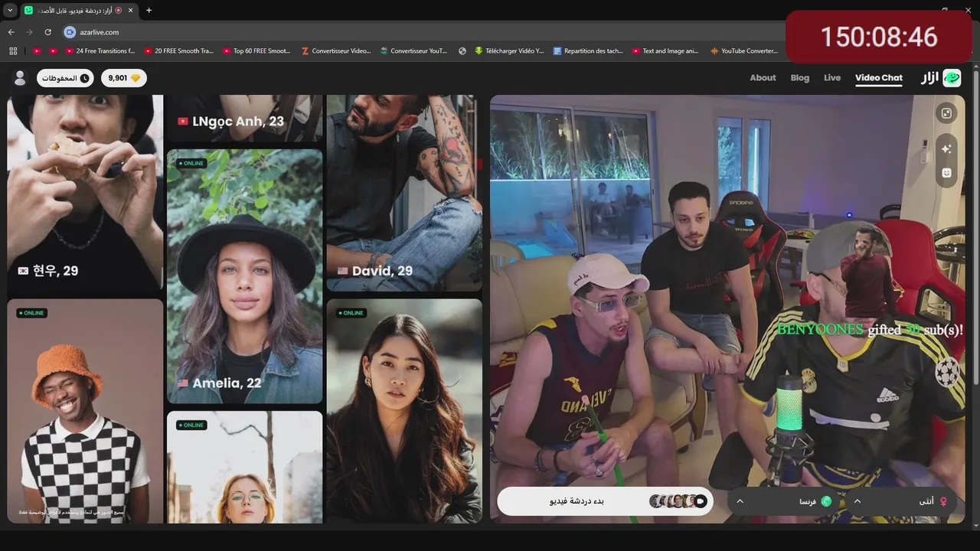Expand video to fullscreen icon
Screen dimensions: 980x551
[946, 113]
